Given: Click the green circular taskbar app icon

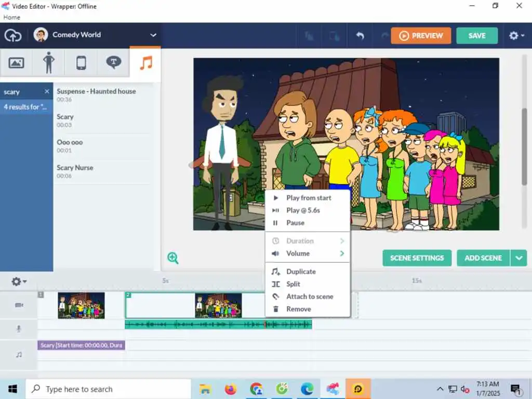Looking at the screenshot, I should pyautogui.click(x=282, y=389).
